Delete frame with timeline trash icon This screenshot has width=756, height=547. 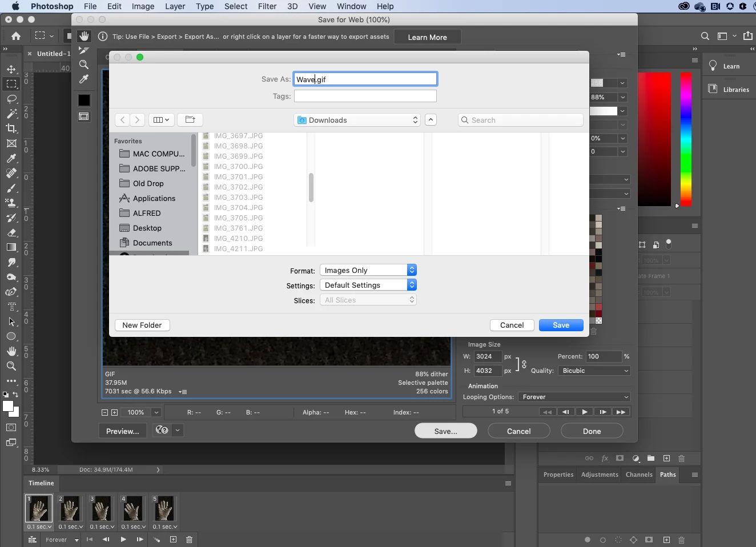[190, 540]
